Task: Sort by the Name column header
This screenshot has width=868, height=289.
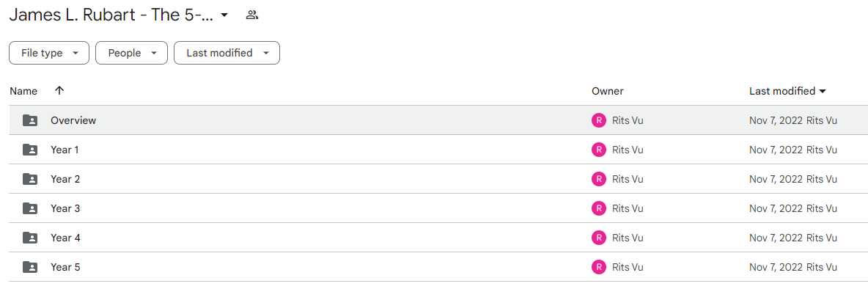Action: [23, 91]
